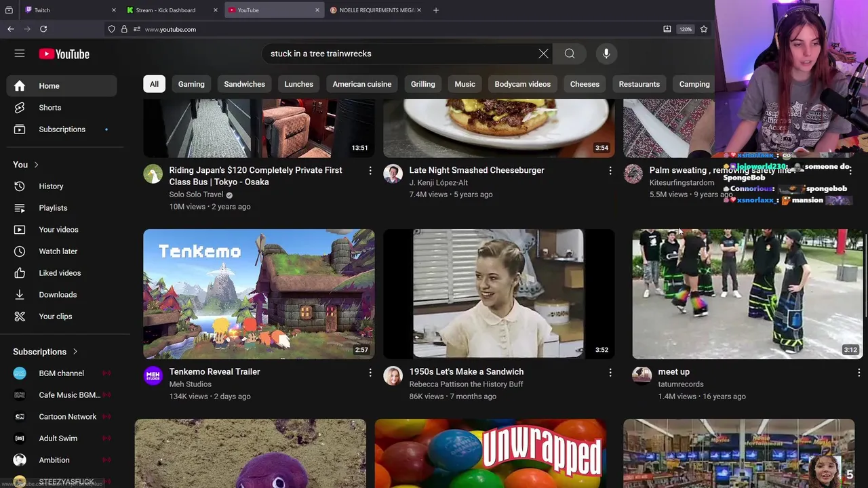Image resolution: width=868 pixels, height=488 pixels.
Task: Clear the search box with the X
Action: click(x=543, y=54)
